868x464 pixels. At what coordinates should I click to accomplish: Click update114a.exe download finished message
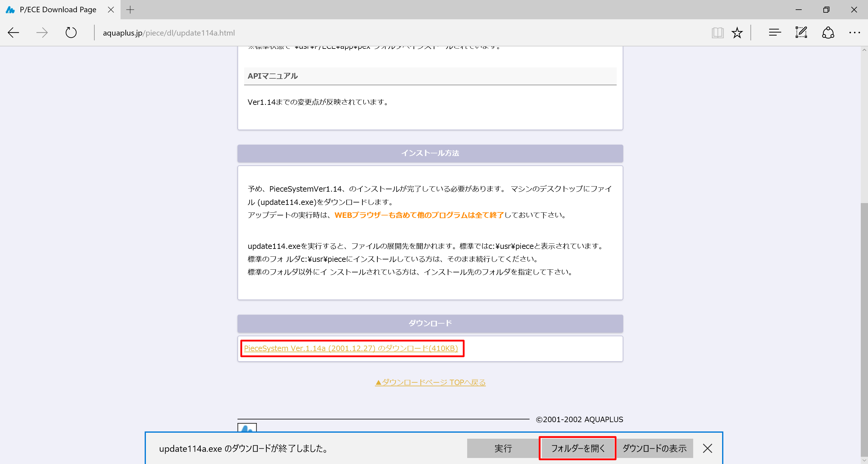tap(244, 449)
